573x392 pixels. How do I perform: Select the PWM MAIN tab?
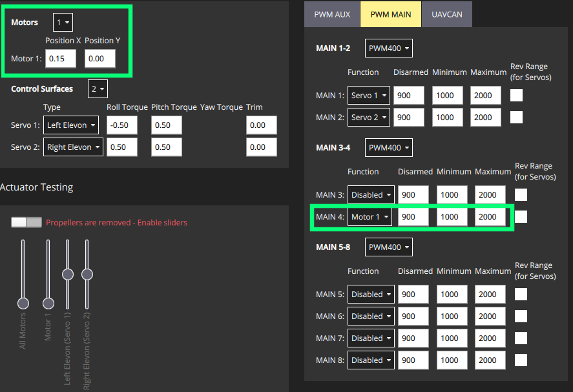[391, 15]
